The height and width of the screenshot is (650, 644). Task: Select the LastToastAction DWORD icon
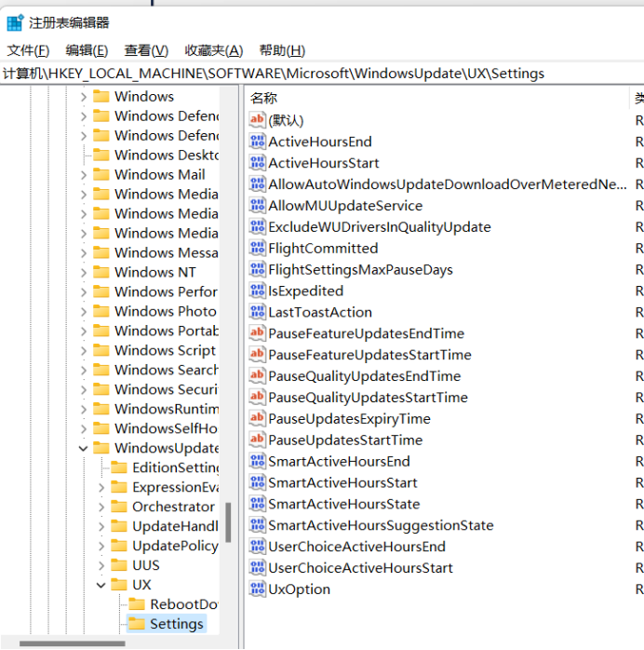point(257,312)
